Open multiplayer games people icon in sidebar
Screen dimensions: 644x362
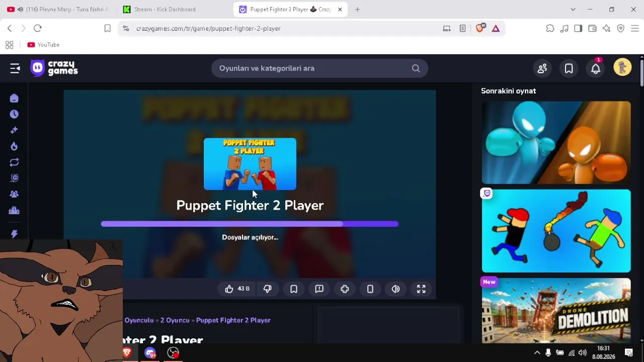point(14,194)
